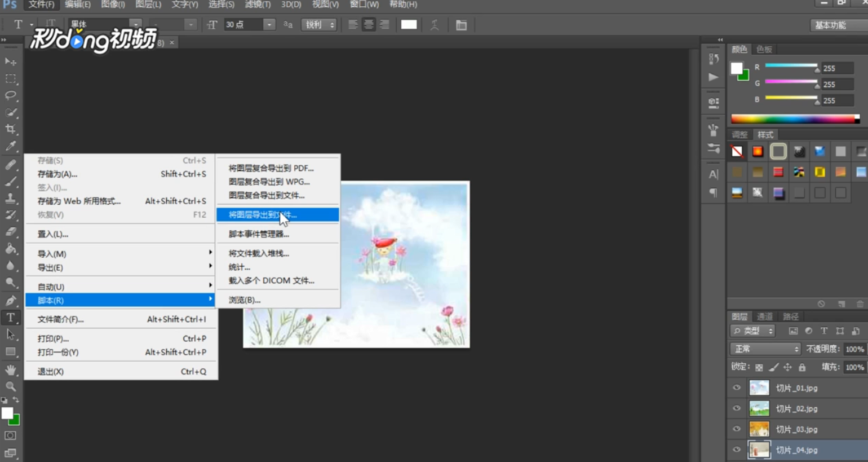Click the warp text icon
The height and width of the screenshot is (462, 868).
435,25
